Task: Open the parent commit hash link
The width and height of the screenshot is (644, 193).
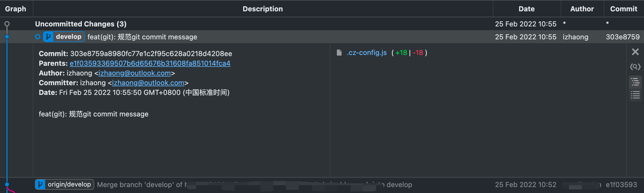Action: tap(150, 63)
